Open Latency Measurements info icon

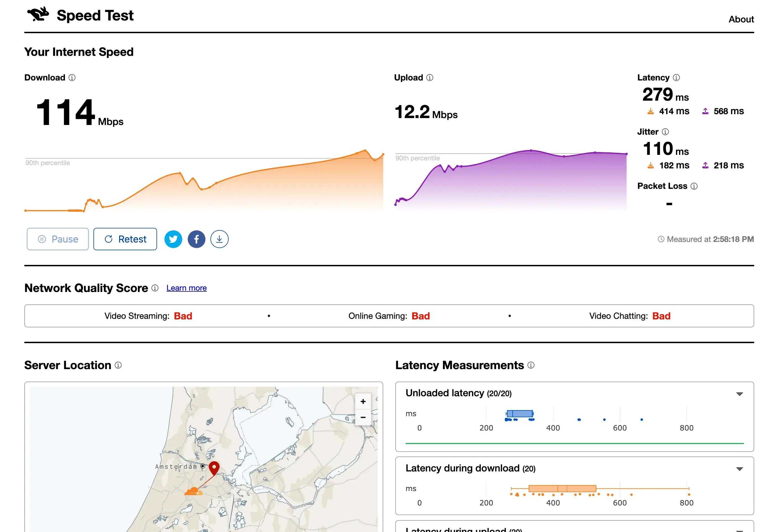(x=531, y=365)
